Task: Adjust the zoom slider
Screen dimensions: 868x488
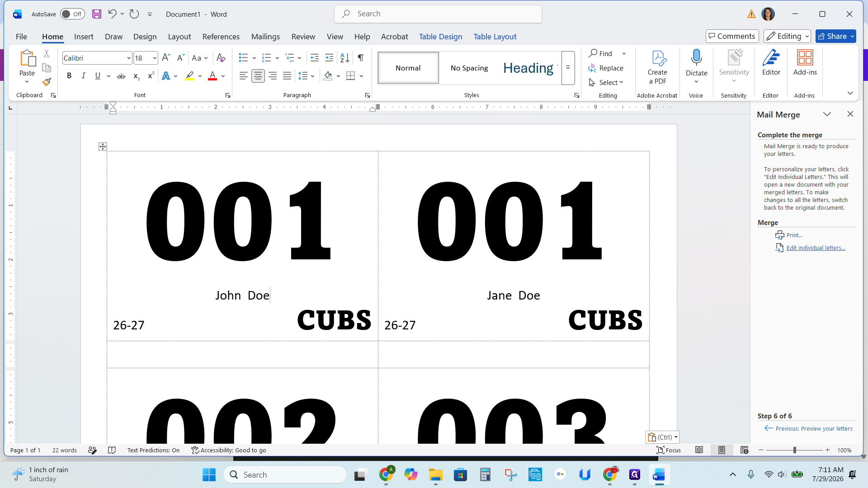Action: pyautogui.click(x=794, y=450)
